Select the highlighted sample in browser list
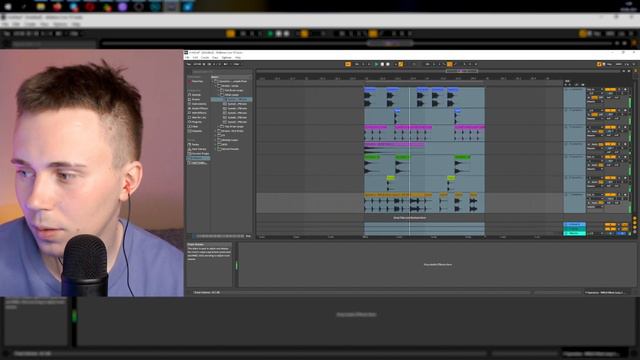640x360 pixels. click(x=231, y=99)
